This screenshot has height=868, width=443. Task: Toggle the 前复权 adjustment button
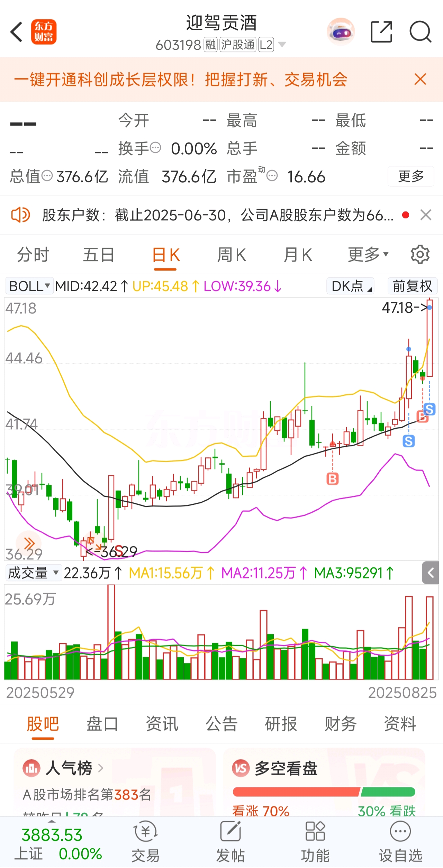click(413, 286)
